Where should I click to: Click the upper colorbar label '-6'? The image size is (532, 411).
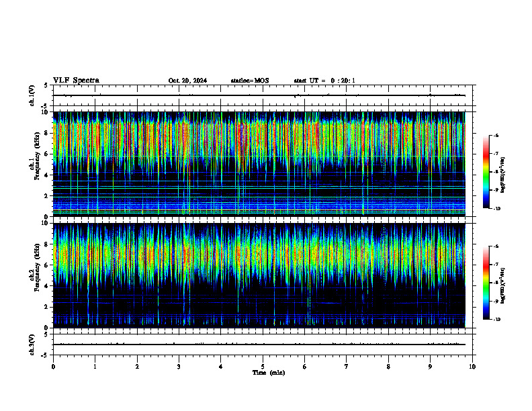(x=496, y=135)
